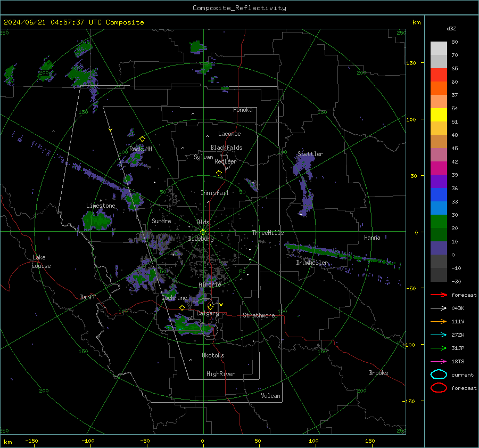The image size is (479, 448).
Task: Select the red 65 dBZ color swatch
Action: tap(439, 75)
